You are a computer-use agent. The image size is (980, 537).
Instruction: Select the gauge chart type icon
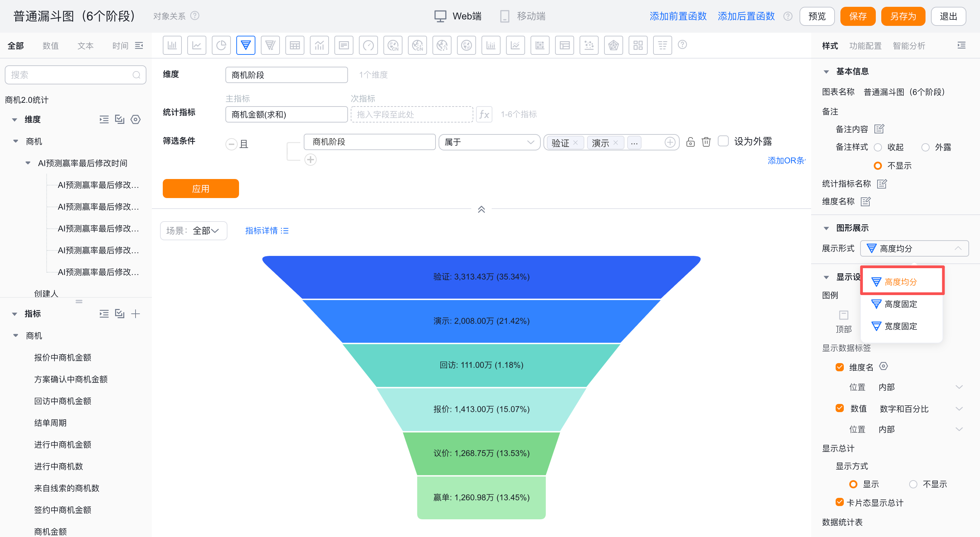(368, 46)
